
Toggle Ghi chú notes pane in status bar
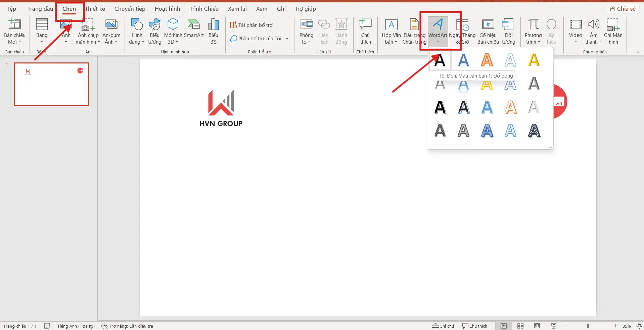(x=443, y=326)
